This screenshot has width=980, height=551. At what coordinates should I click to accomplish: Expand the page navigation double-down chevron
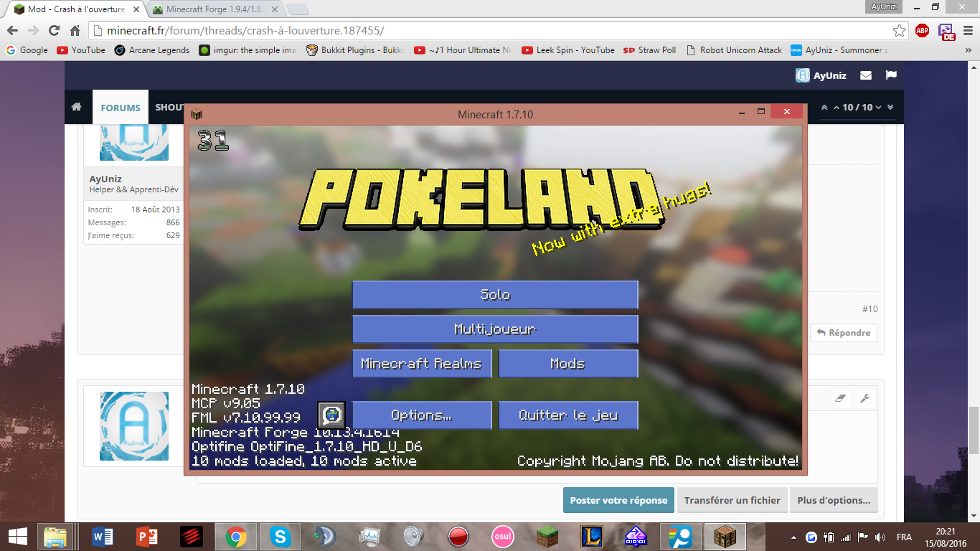[890, 107]
